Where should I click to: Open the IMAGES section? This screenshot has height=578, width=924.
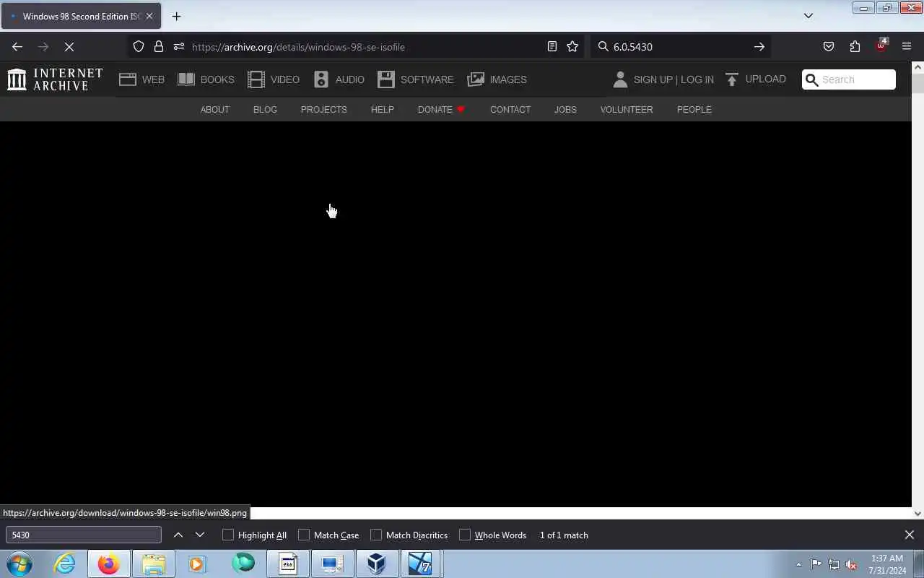click(497, 79)
